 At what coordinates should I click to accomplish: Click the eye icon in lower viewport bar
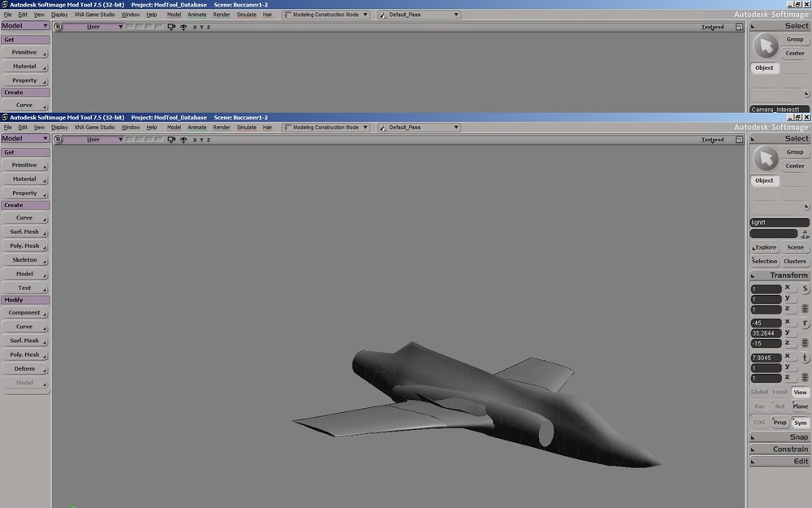(x=184, y=140)
